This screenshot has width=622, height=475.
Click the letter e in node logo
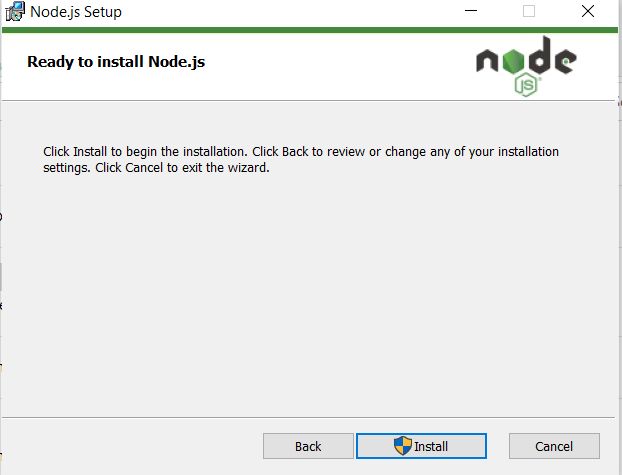[x=565, y=61]
